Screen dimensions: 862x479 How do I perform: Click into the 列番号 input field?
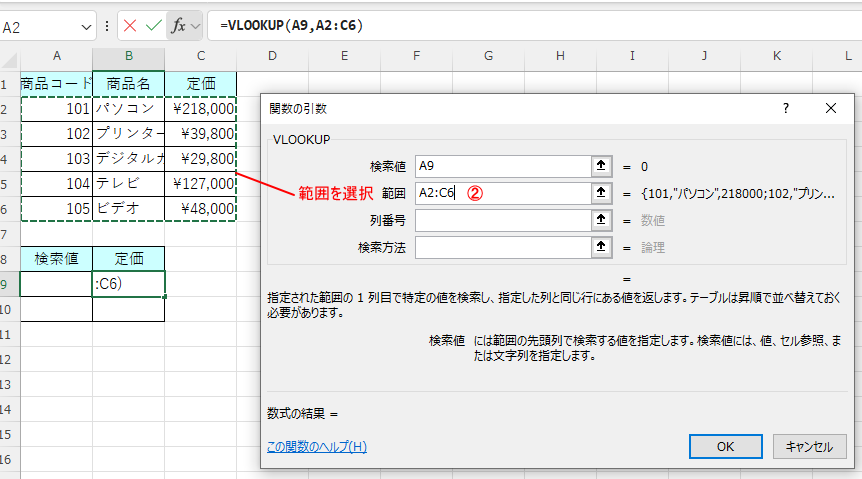coord(501,220)
